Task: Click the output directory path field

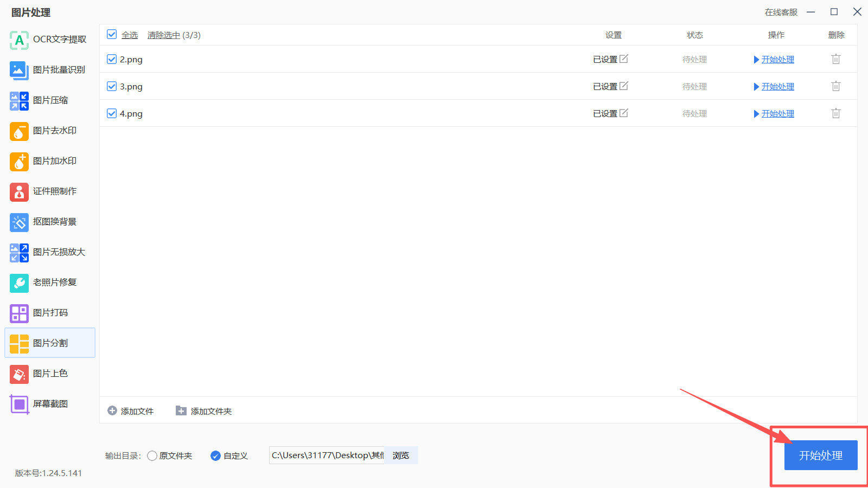Action: [x=327, y=455]
